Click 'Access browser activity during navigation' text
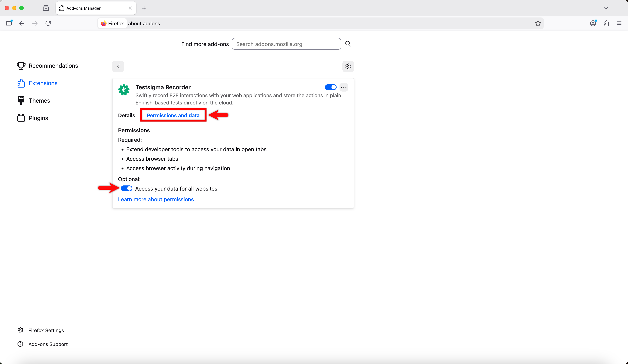Image resolution: width=628 pixels, height=364 pixels. (x=178, y=168)
